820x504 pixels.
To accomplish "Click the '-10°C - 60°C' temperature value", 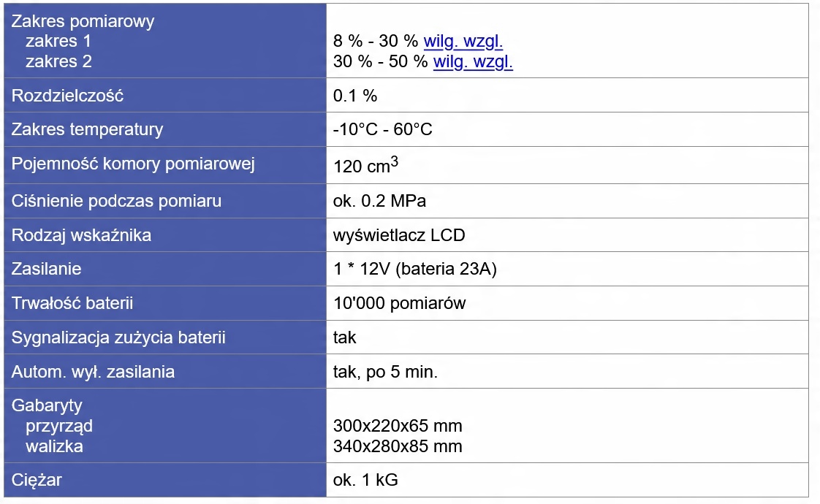I will (382, 130).
